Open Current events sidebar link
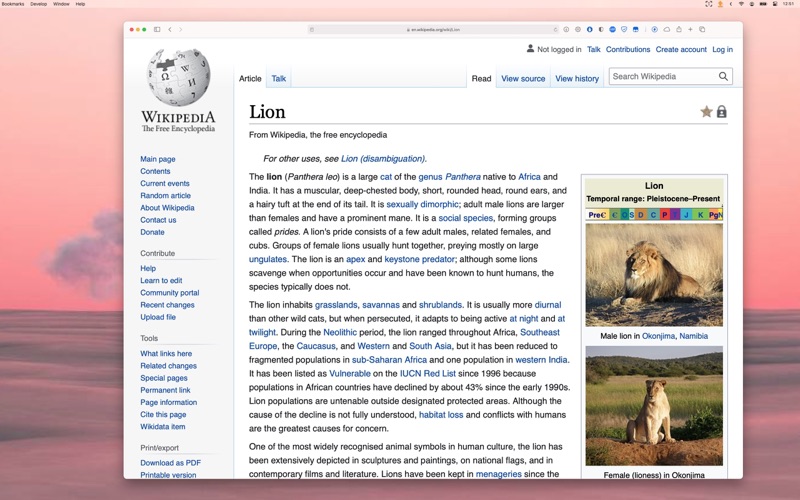Image resolution: width=800 pixels, height=500 pixels. click(165, 183)
